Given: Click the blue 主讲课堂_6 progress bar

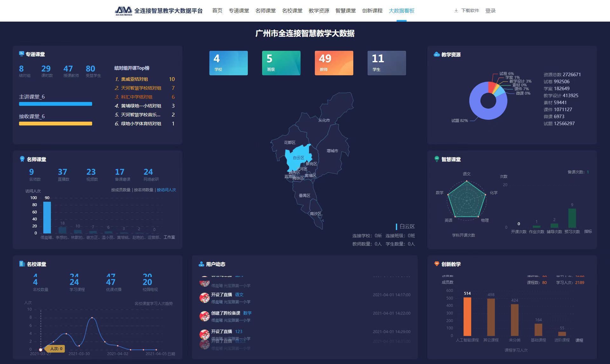Looking at the screenshot, I should (x=56, y=104).
